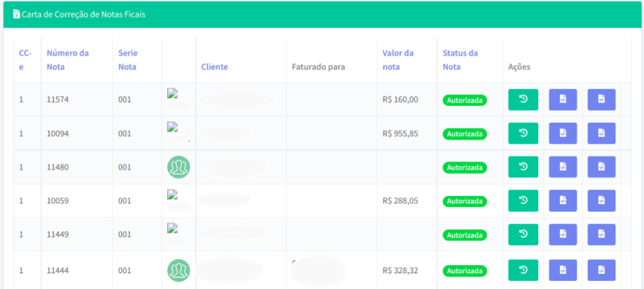Click the broken client image in row 11449
This screenshot has width=644, height=289.
click(172, 228)
